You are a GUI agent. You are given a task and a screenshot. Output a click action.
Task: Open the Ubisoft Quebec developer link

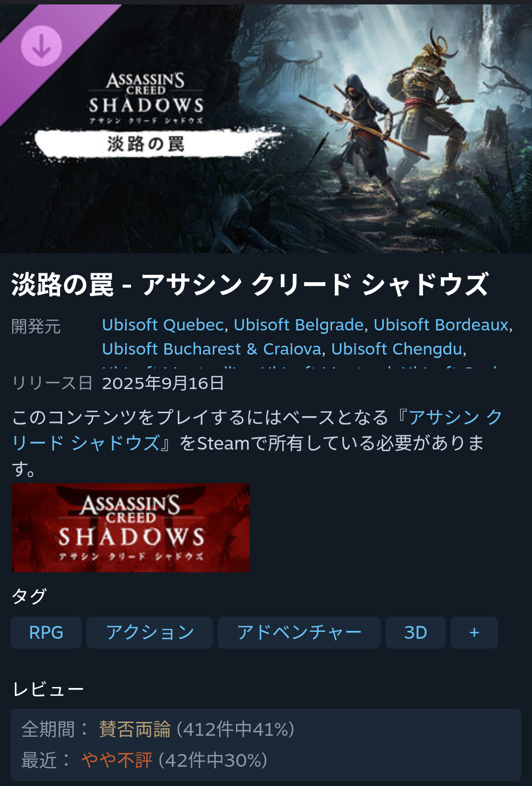pyautogui.click(x=163, y=325)
